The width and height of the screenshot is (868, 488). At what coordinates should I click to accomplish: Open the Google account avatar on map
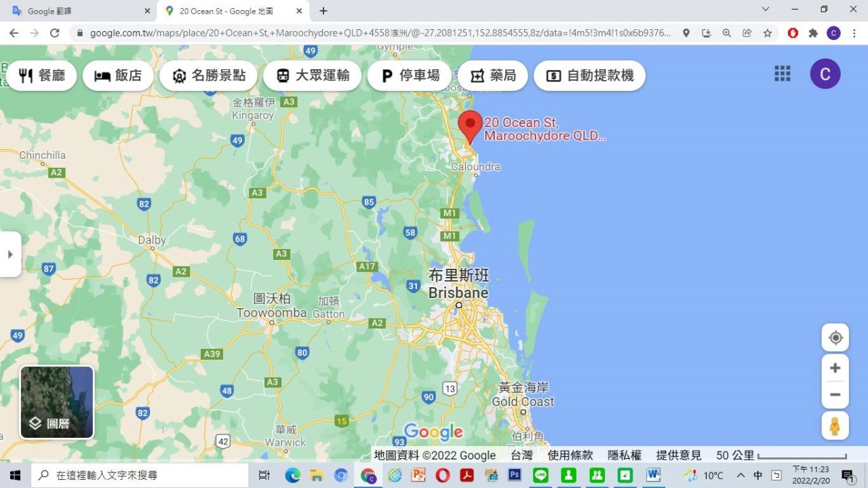(x=825, y=74)
